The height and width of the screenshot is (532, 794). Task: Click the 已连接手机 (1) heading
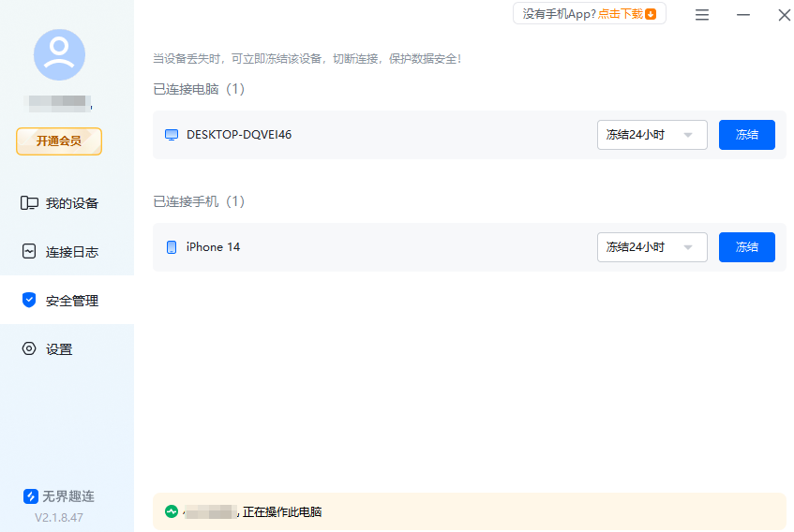tap(199, 201)
